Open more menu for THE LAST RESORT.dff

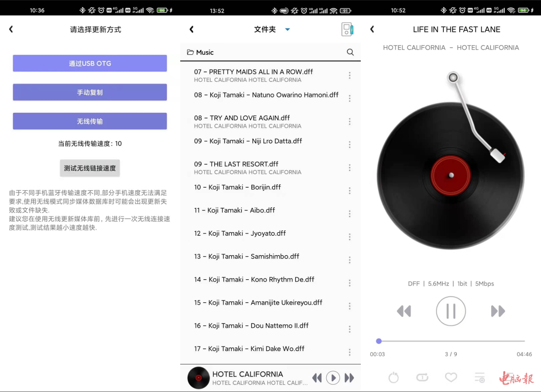click(x=349, y=168)
